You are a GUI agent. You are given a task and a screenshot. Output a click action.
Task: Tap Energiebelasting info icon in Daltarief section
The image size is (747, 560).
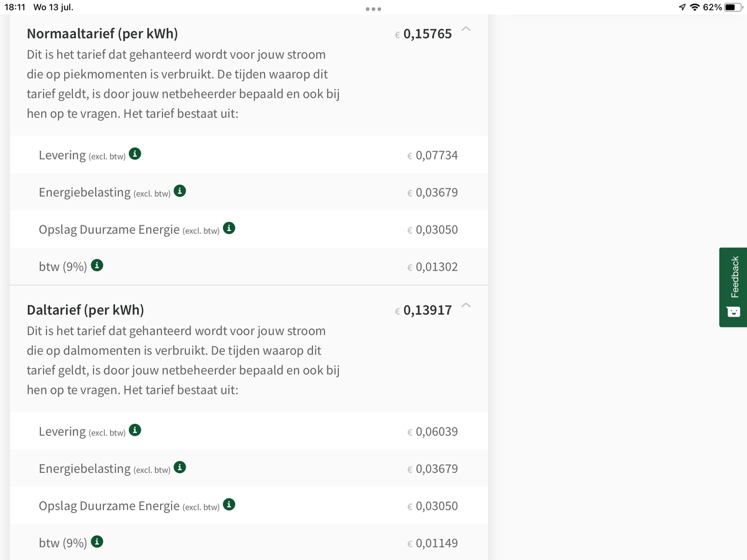point(180,467)
